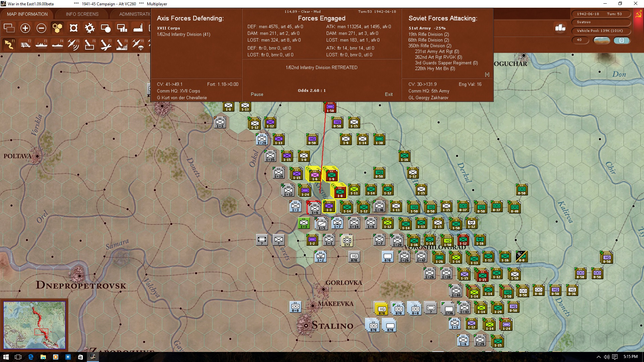
Task: Open File Explorer from the taskbar
Action: 43,357
